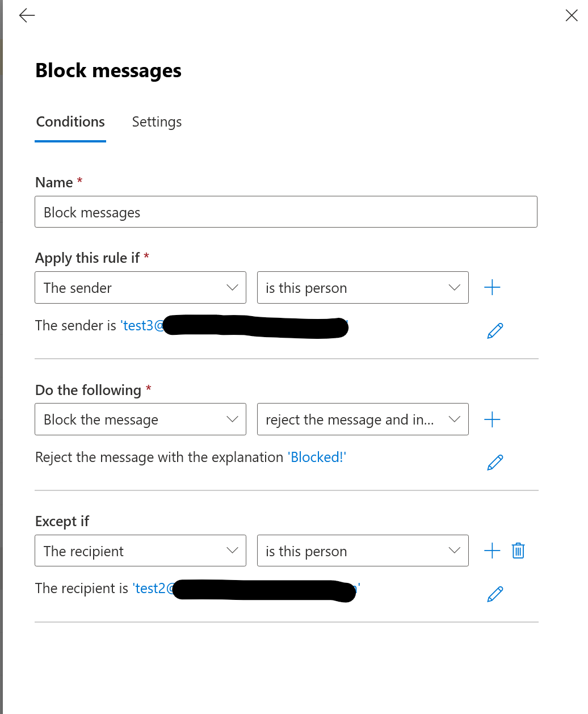This screenshot has width=588, height=714.
Task: Open the 'Blocked!' explanation link
Action: (x=317, y=457)
